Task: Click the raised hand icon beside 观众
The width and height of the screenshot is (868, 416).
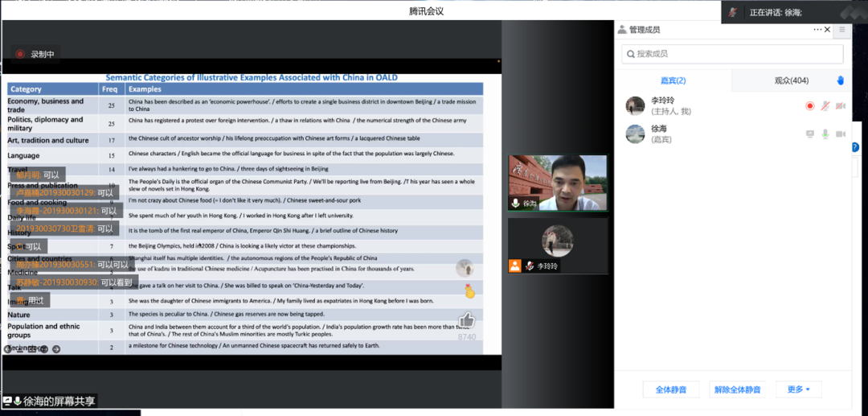Action: point(840,80)
